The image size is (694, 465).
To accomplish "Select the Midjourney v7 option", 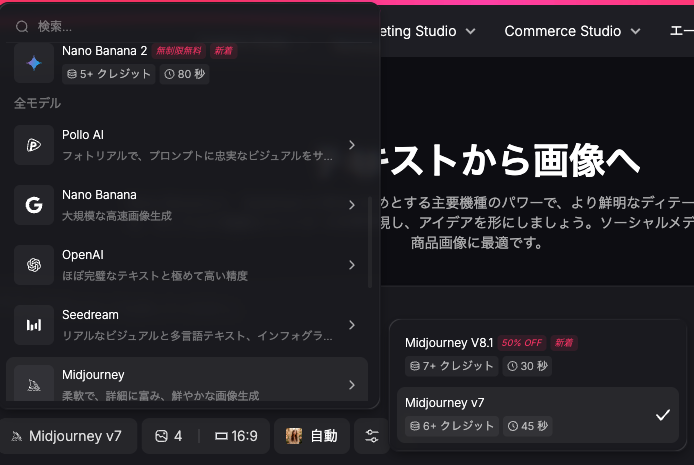I will [538, 415].
